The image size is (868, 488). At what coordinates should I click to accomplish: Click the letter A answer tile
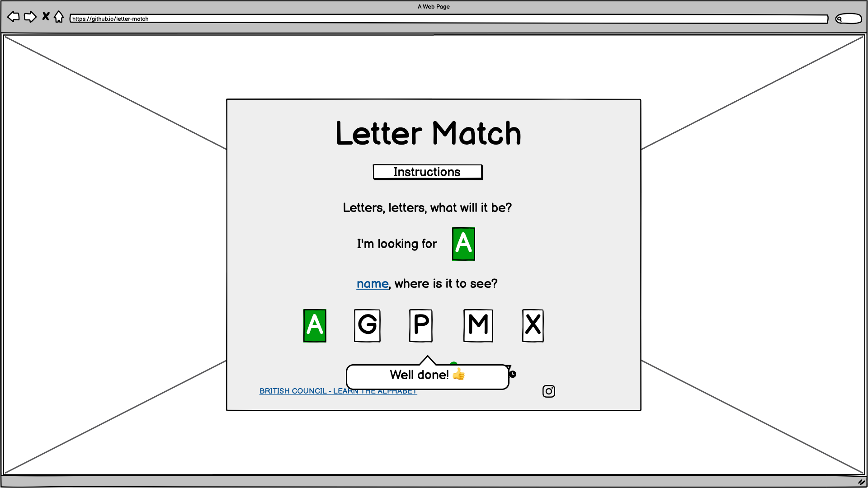point(315,325)
